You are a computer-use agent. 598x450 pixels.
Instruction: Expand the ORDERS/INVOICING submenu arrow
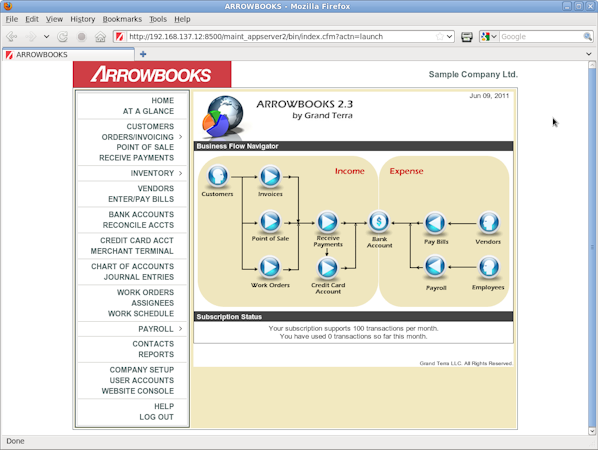(180, 137)
